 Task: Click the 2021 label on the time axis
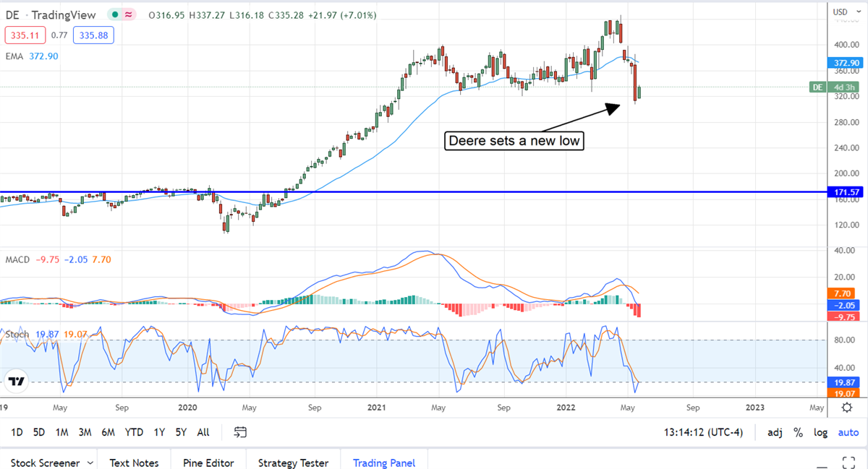[378, 407]
